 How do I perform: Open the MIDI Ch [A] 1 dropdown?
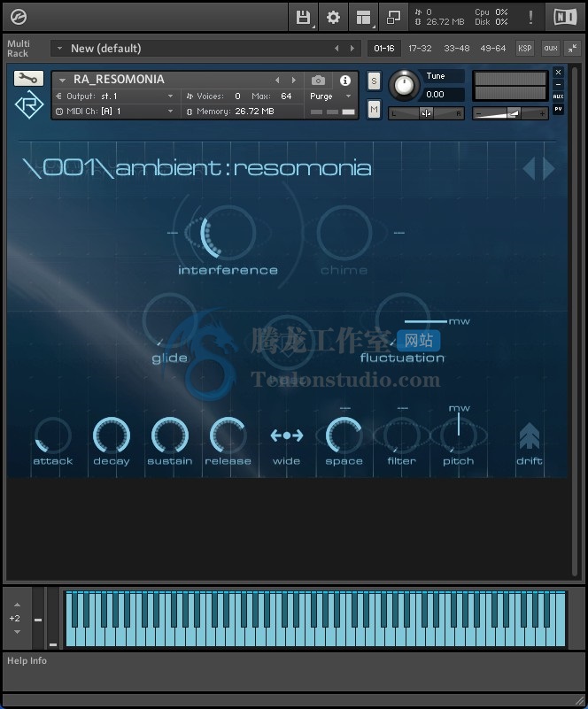(x=170, y=112)
